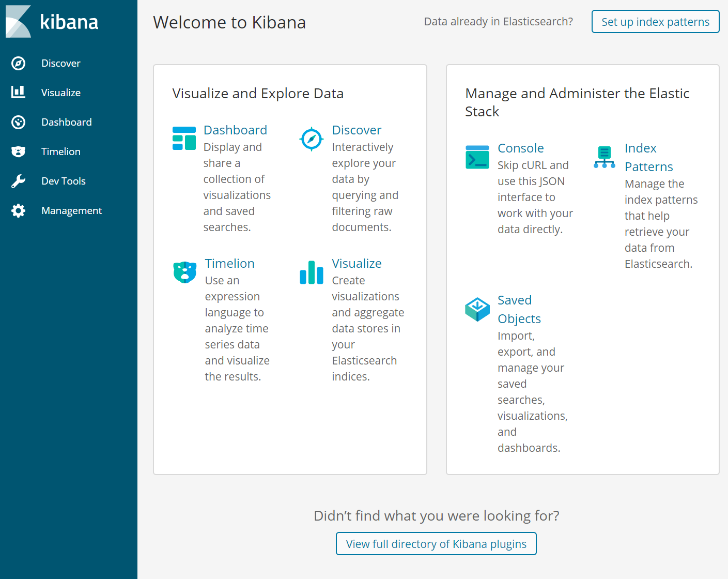Open the Console link

pos(521,148)
